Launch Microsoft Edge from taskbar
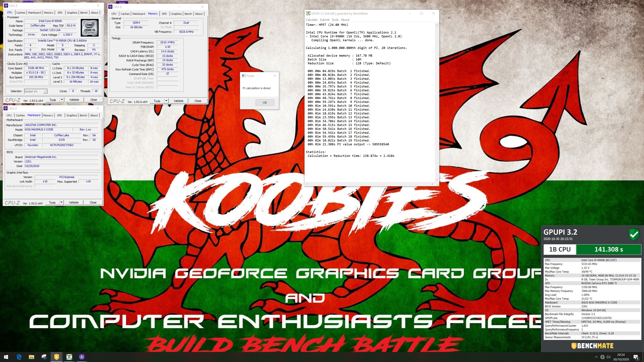 19,357
